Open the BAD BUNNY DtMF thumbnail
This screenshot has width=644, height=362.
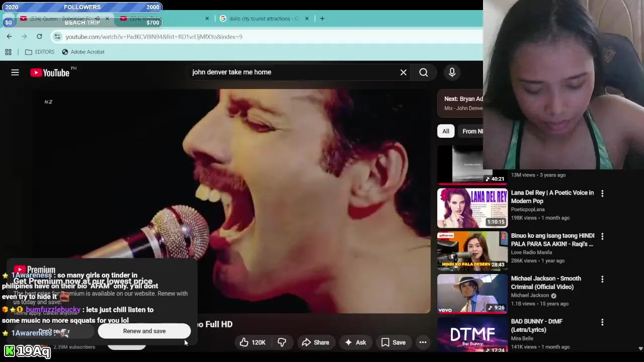[472, 335]
